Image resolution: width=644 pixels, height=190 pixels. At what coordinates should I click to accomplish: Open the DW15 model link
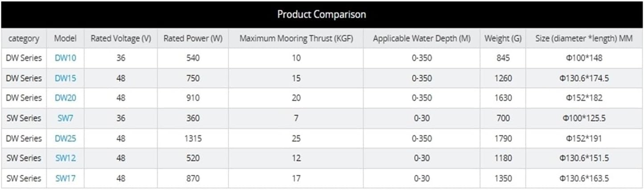pyautogui.click(x=65, y=78)
